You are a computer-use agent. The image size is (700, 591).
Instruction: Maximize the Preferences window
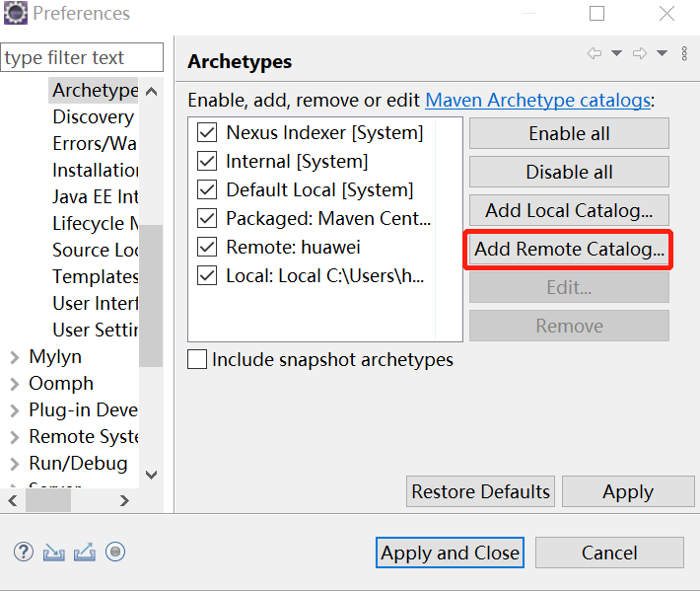point(596,13)
